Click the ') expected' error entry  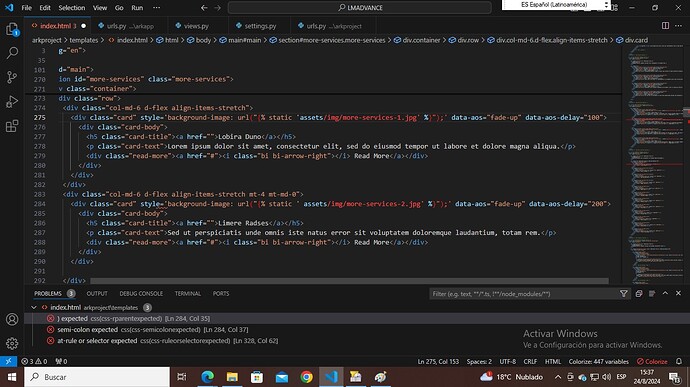pos(357,318)
